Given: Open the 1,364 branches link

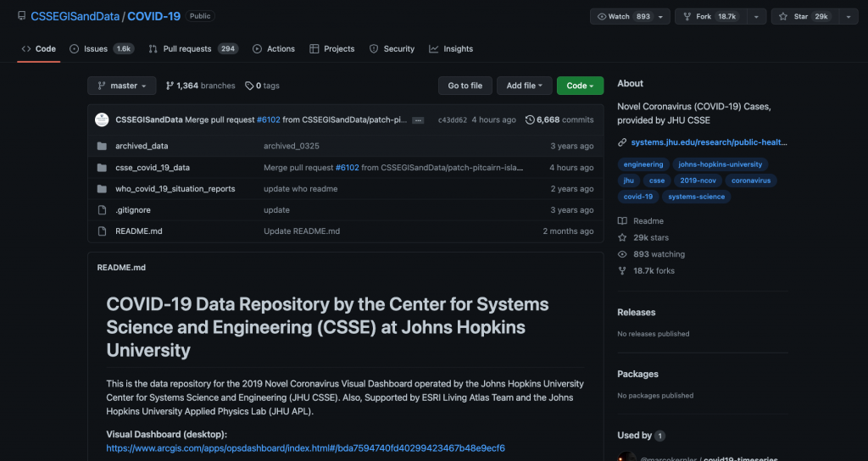Looking at the screenshot, I should [x=200, y=86].
